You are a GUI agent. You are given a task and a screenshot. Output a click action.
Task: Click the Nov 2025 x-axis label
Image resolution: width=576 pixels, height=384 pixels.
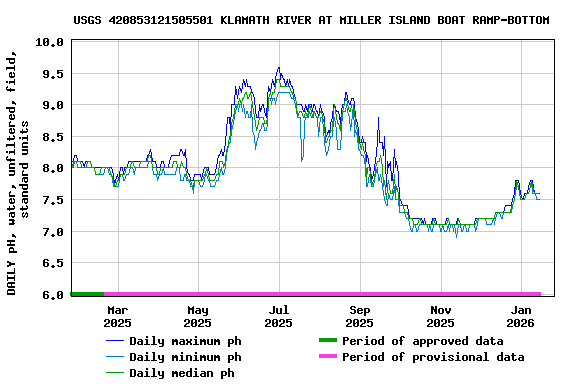point(440,317)
